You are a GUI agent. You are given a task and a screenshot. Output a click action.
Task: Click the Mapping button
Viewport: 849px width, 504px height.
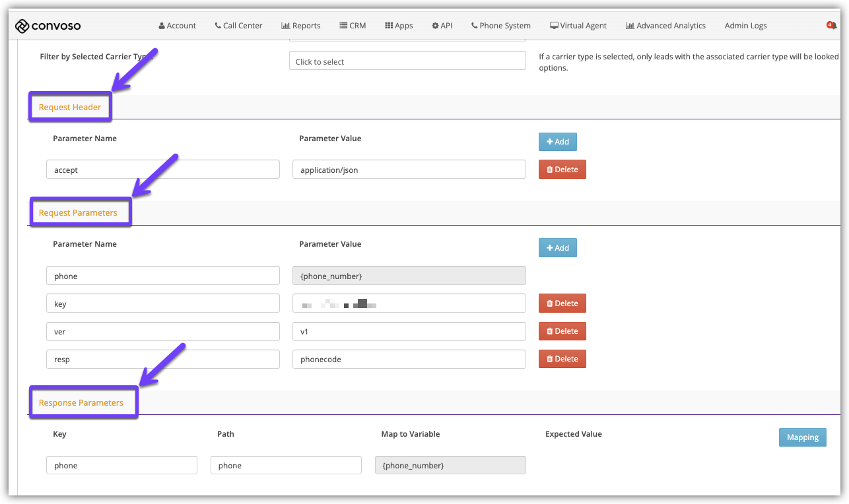point(802,437)
